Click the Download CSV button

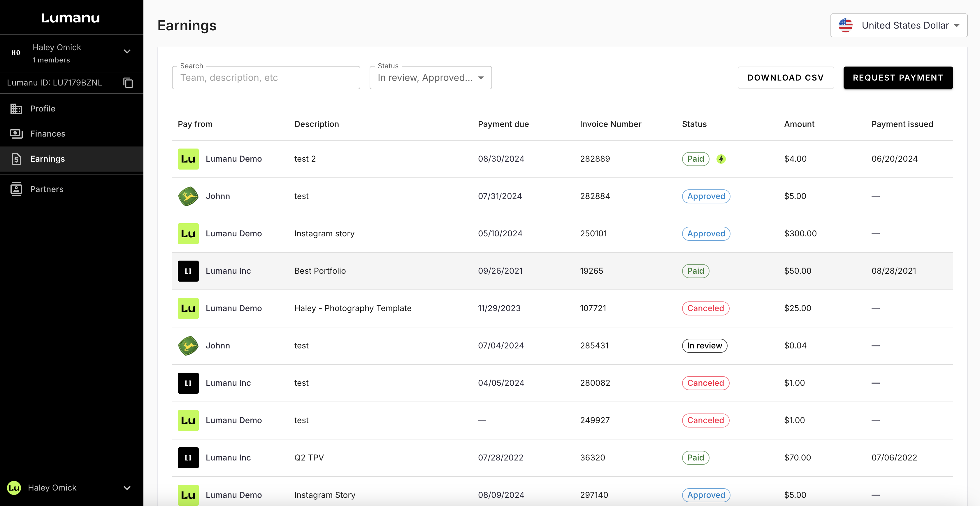click(x=785, y=78)
